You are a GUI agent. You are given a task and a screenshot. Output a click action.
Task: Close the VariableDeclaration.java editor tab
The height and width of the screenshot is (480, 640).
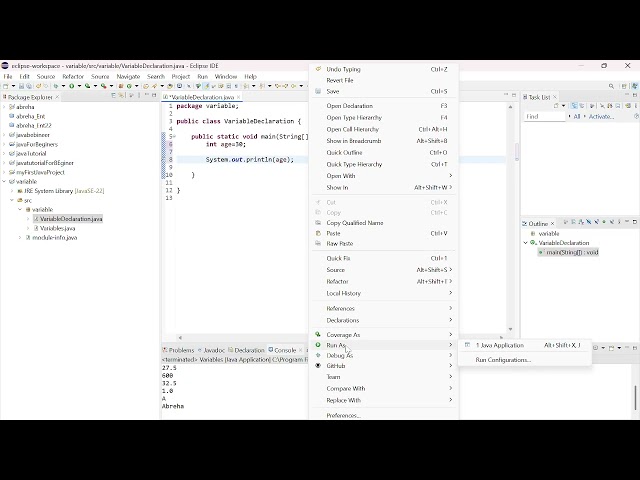click(x=239, y=97)
